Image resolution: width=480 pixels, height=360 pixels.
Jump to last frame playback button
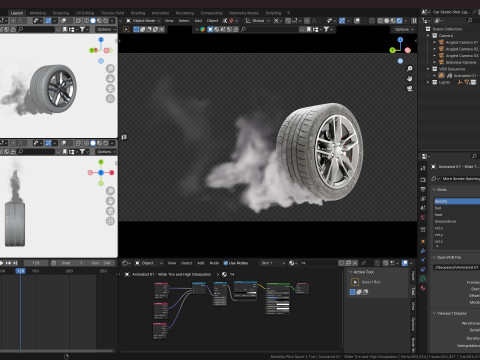click(15, 263)
